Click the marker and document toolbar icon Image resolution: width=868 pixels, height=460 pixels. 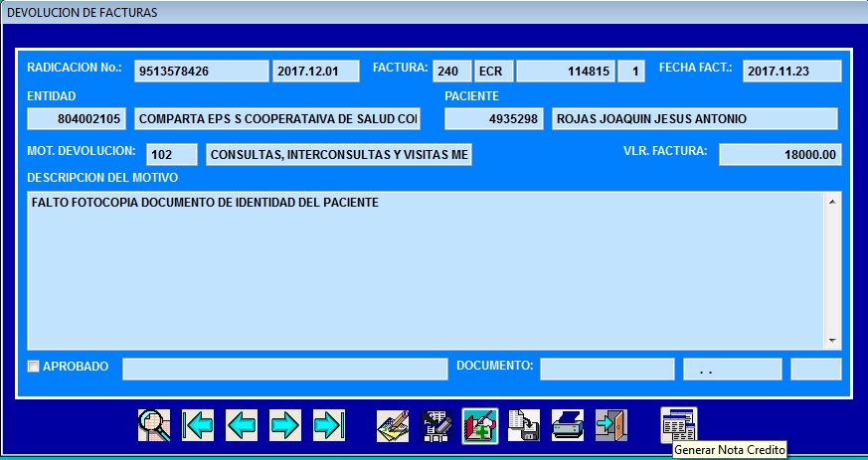[436, 425]
